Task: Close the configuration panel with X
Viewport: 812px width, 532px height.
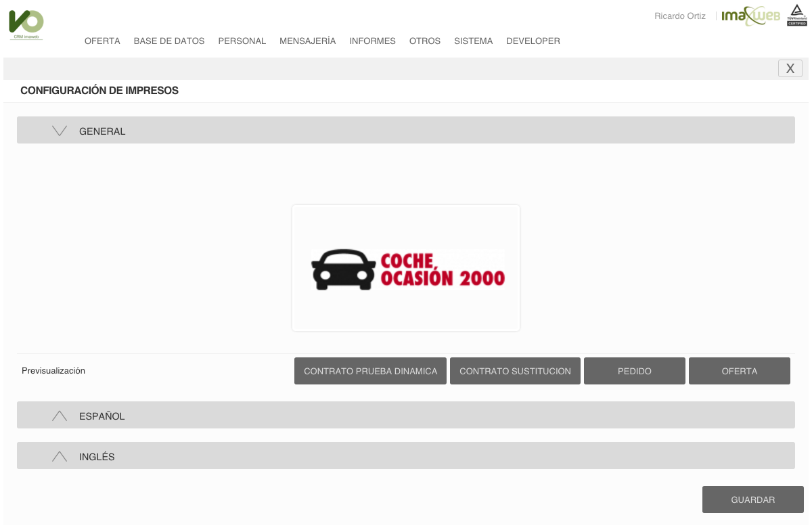Action: tap(790, 68)
